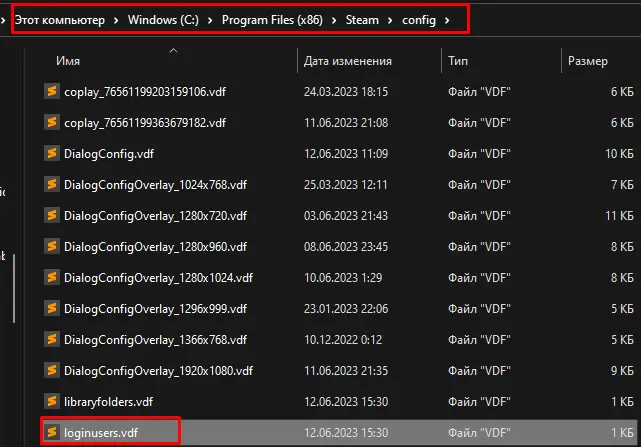
Task: Click the DialogConfigOverlay_1280x1024.vdf file icon
Action: (x=52, y=278)
